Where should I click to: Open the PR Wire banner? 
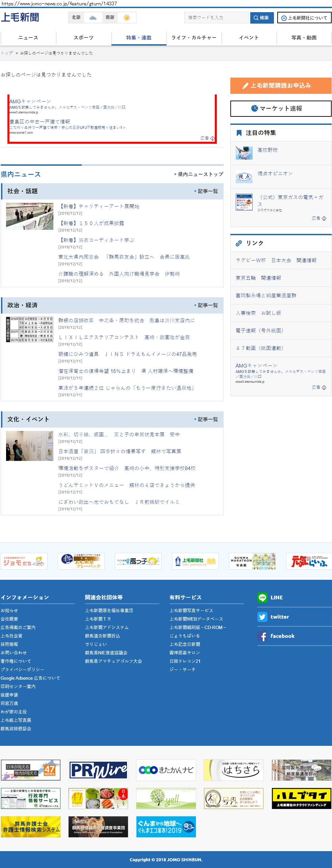pos(98,770)
